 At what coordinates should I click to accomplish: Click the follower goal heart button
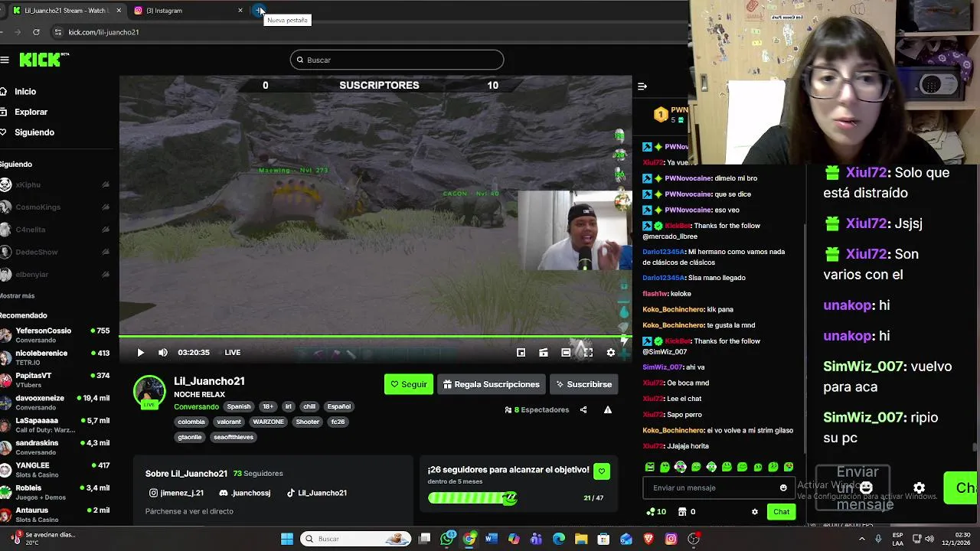coord(602,471)
